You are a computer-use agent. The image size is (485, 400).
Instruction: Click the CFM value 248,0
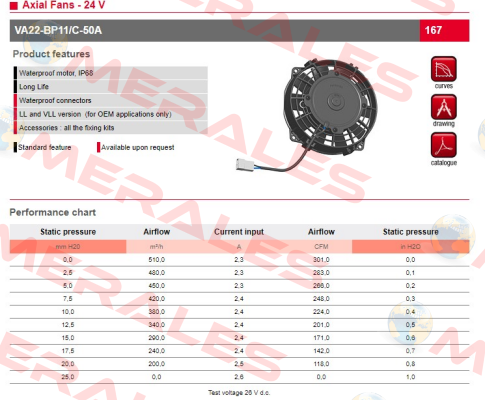coord(321,299)
